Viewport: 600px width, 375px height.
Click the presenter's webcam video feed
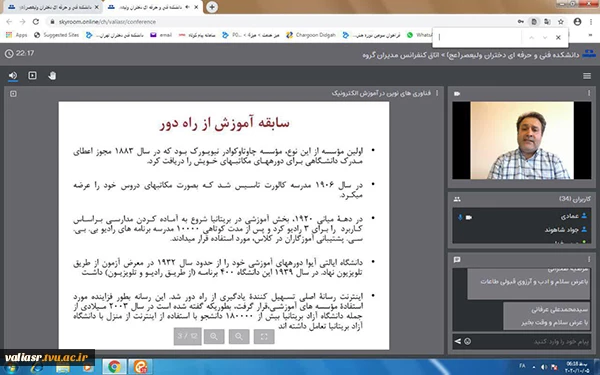522,140
